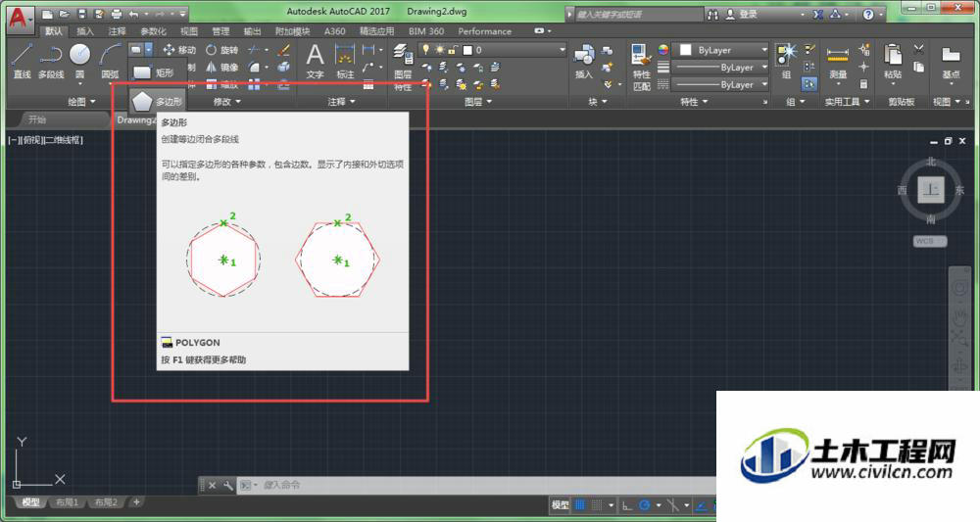This screenshot has width=980, height=522.
Task: Switch to the Insert (插入) ribbon tab
Action: (x=85, y=31)
